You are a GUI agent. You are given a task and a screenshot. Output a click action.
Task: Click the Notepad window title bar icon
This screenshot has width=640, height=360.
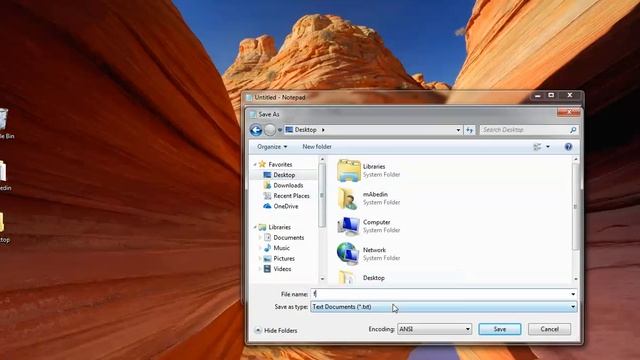click(249, 98)
